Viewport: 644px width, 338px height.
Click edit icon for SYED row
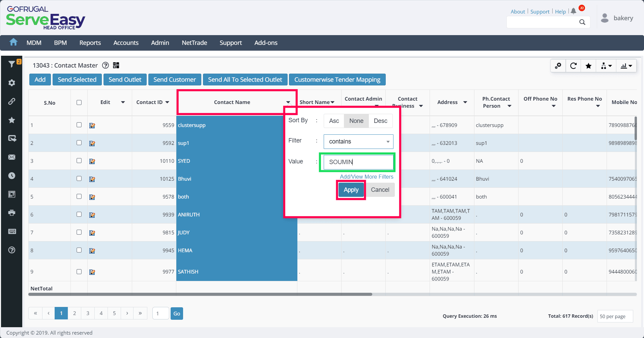coord(92,161)
